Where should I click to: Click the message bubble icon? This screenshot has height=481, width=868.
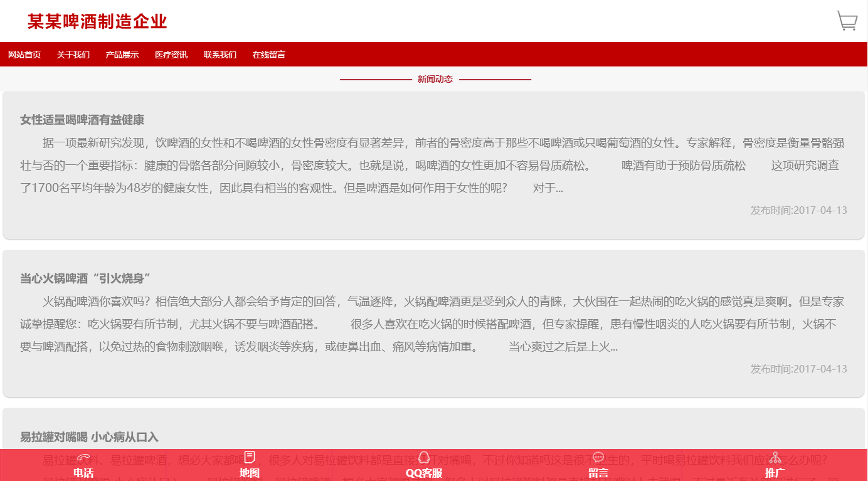coord(598,457)
